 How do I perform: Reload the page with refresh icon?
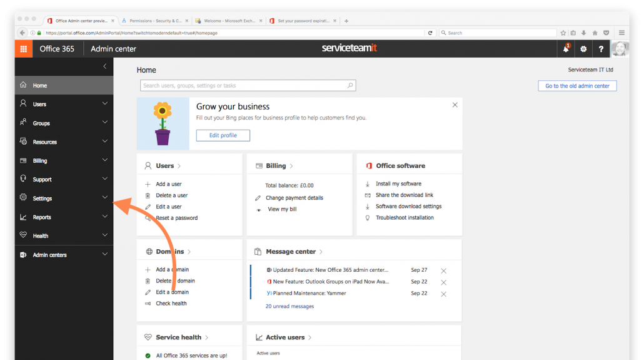tap(430, 33)
